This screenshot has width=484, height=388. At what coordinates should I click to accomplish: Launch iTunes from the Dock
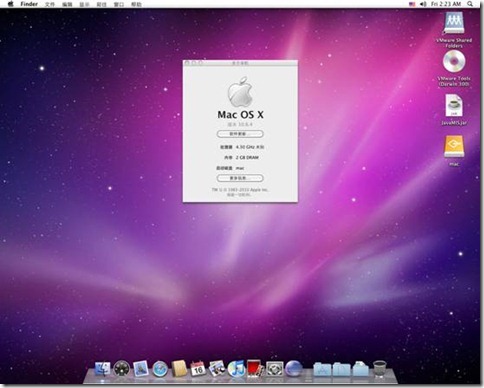(x=236, y=369)
